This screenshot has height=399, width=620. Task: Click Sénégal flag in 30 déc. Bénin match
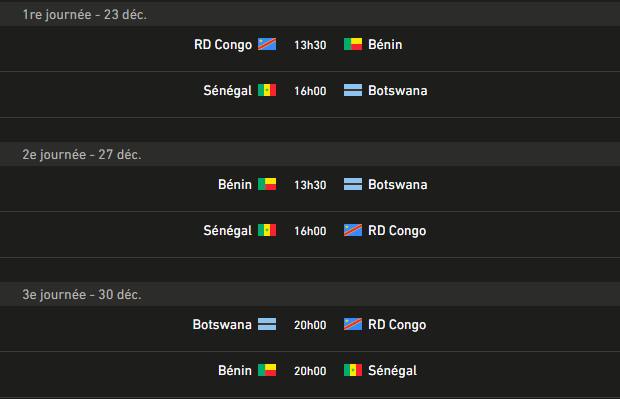coord(353,371)
